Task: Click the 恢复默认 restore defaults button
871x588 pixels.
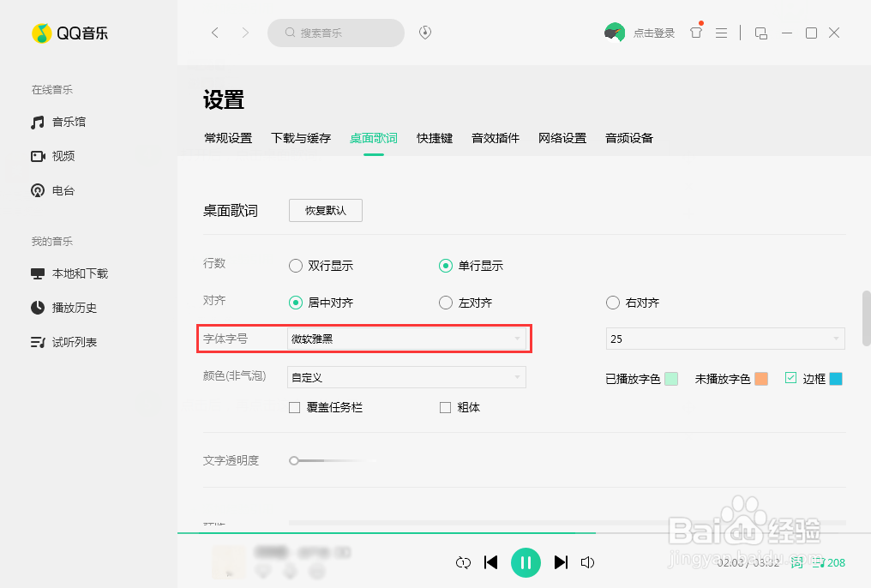Action: point(325,210)
